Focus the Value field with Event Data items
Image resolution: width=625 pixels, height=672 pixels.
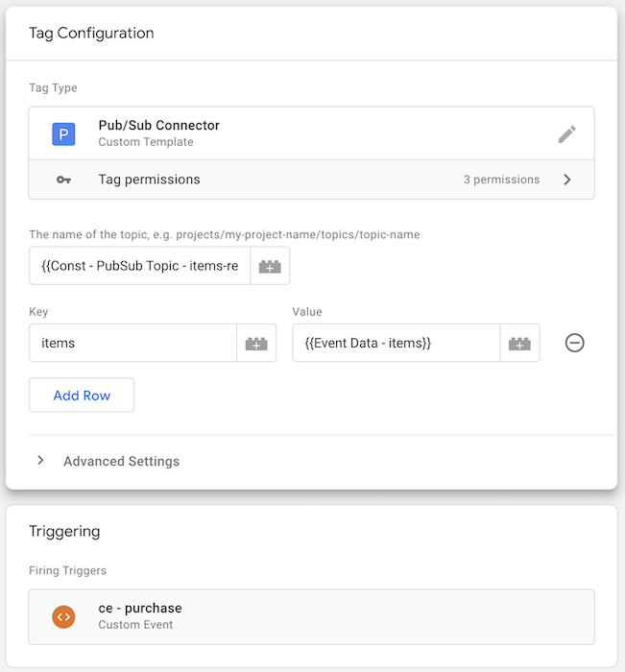point(396,343)
